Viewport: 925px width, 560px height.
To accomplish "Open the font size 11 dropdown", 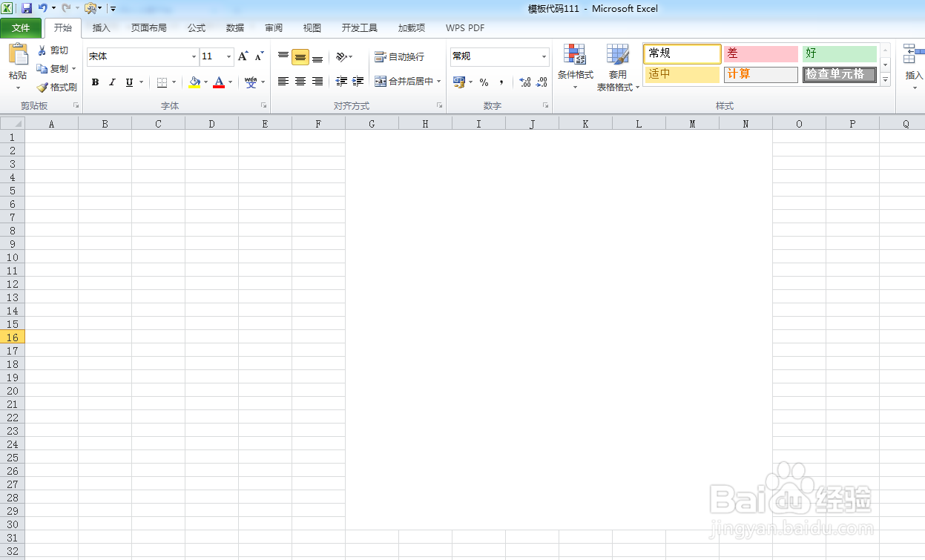I will click(229, 56).
